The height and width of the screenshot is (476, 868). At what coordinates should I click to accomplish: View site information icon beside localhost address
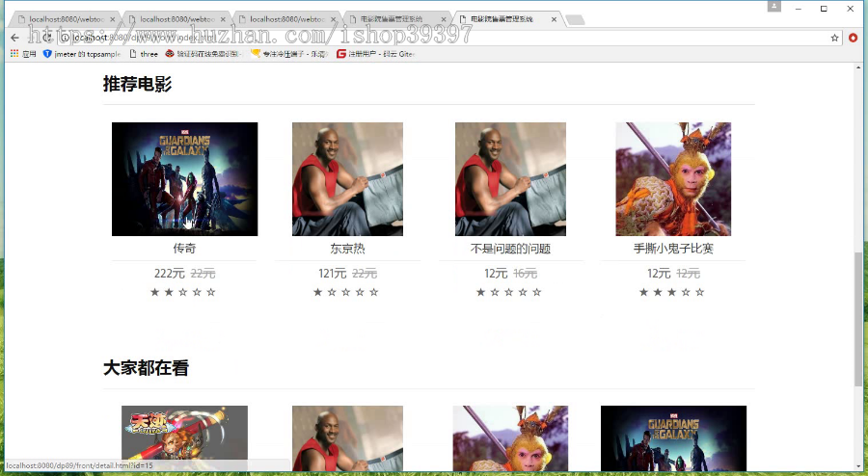tap(65, 38)
